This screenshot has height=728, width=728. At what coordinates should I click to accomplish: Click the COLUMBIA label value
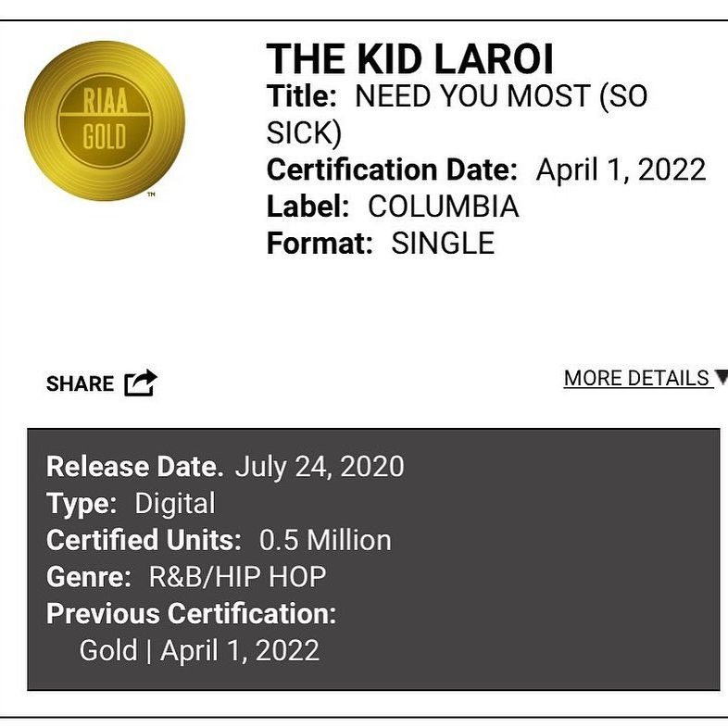444,207
